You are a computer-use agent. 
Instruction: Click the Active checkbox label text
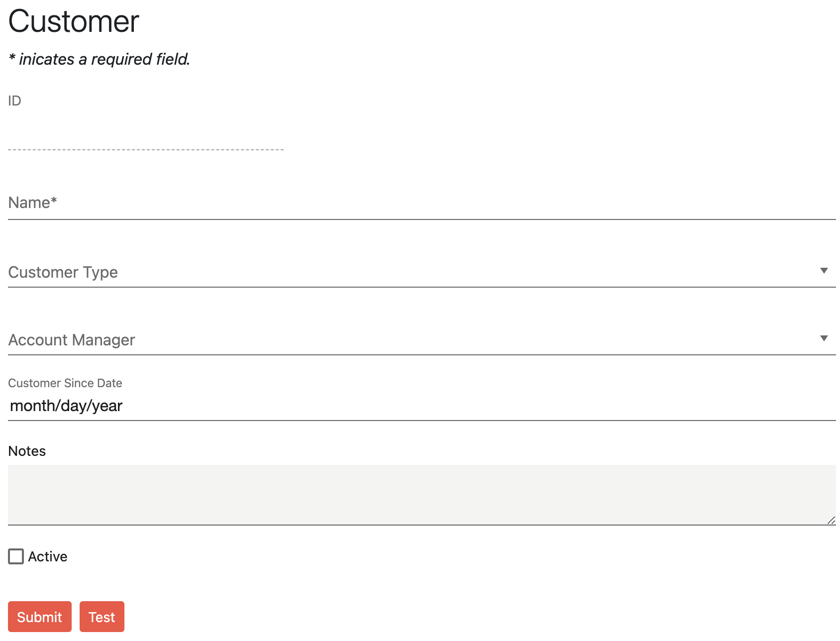[x=48, y=556]
